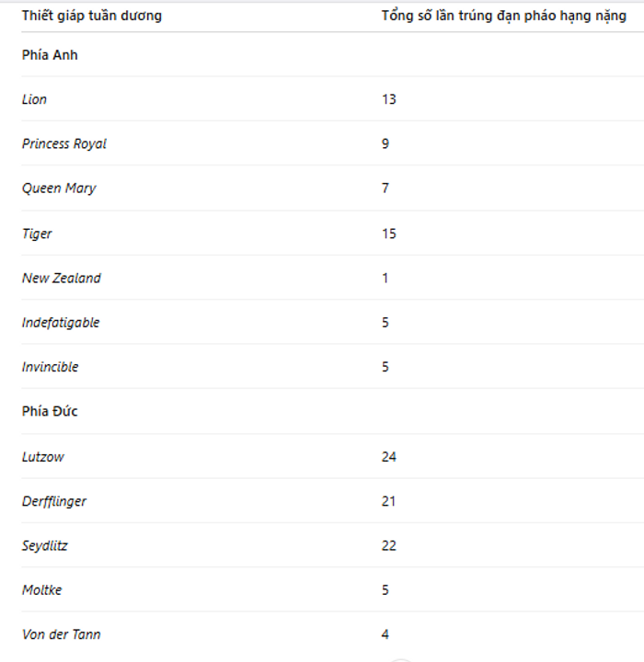
Task: Select the Tiger ship name
Action: (37, 234)
